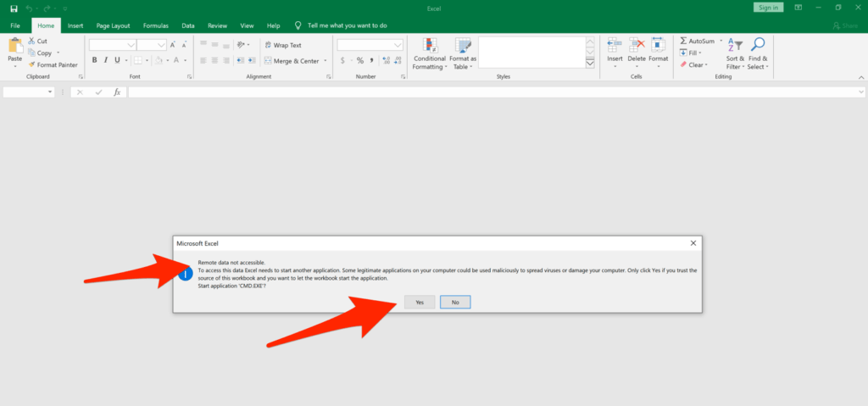Click AutoSum sigma button
Image resolution: width=868 pixels, height=406 pixels.
(x=697, y=41)
